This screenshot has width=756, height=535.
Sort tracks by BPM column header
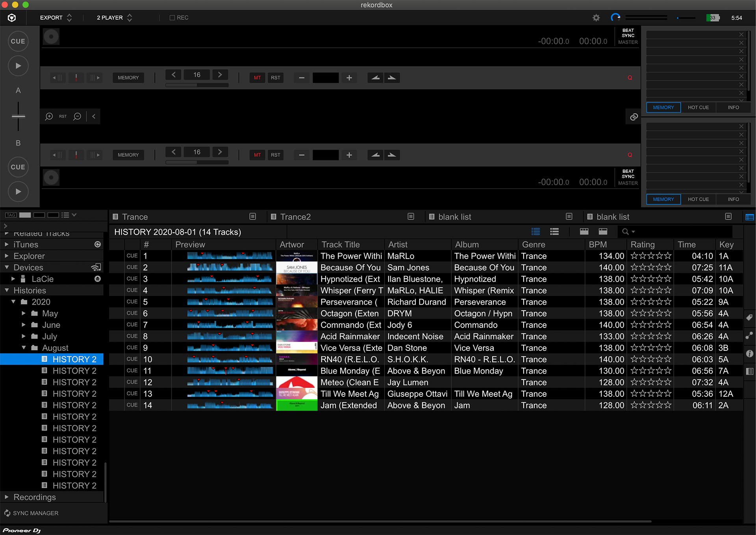(x=606, y=244)
